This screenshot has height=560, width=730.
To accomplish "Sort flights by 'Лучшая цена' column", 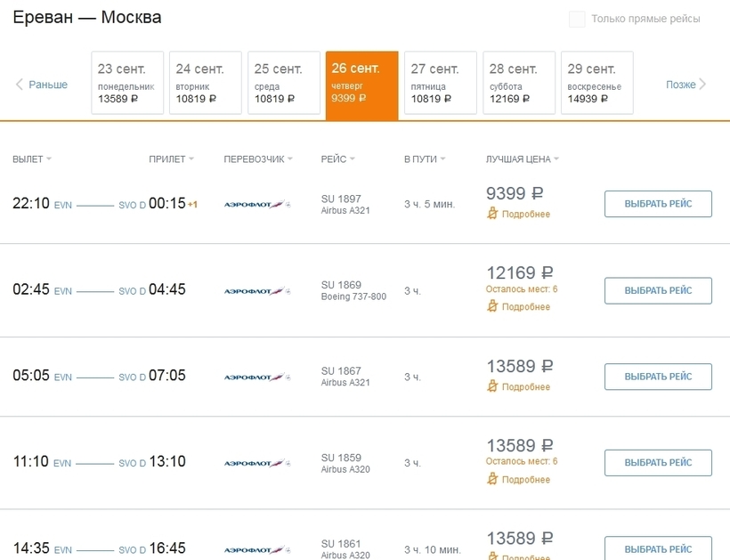I will coord(523,159).
